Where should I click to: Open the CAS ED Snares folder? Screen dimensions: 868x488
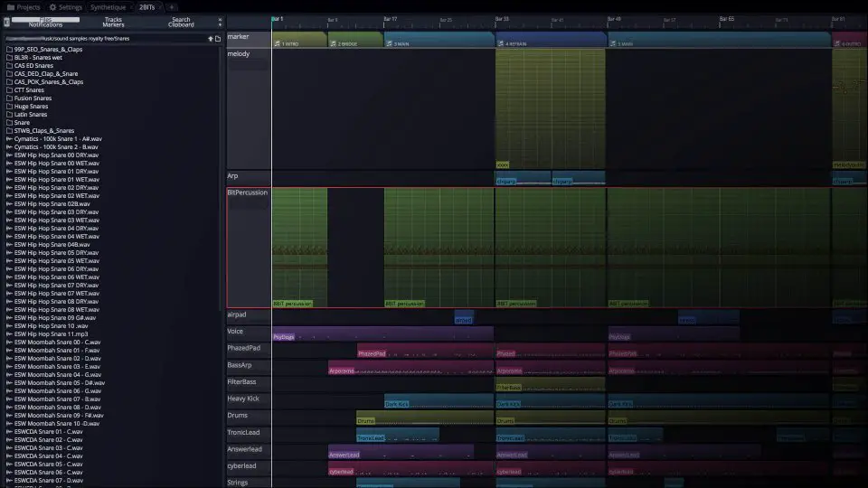point(33,65)
